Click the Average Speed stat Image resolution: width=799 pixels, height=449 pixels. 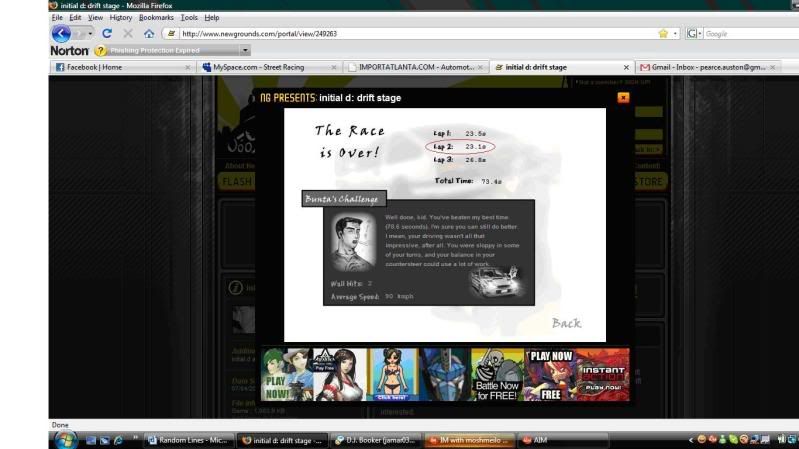coord(372,296)
